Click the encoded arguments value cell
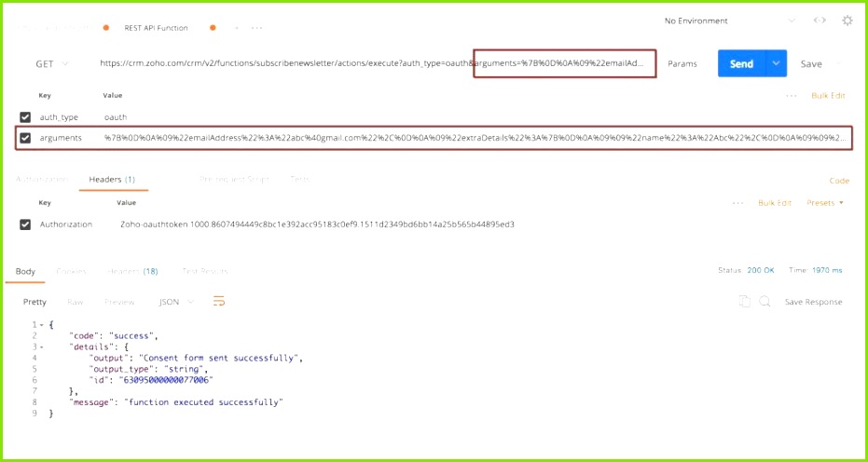 pos(475,138)
